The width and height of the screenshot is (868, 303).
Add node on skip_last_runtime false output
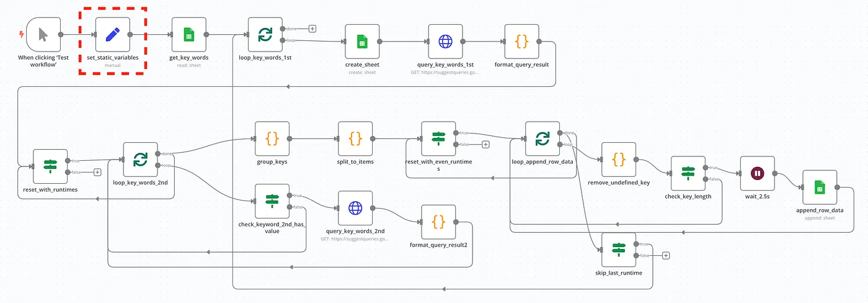[666, 255]
